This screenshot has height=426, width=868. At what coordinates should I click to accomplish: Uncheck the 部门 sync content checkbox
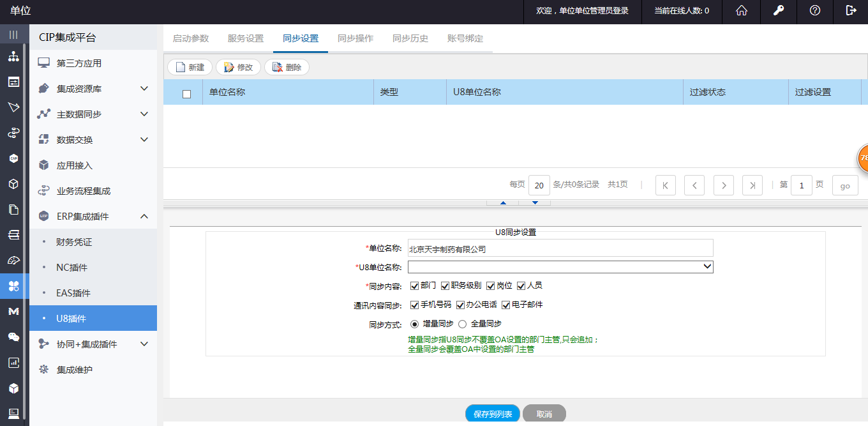pos(415,286)
